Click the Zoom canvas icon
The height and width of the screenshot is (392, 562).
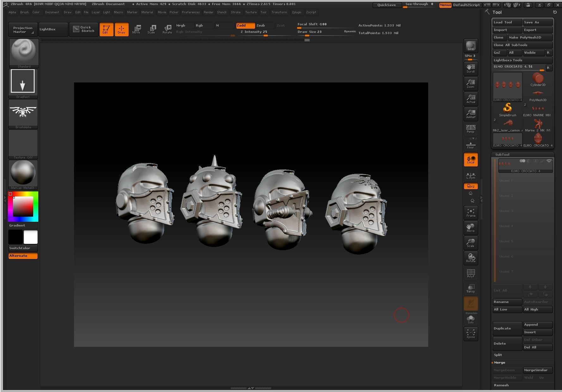point(471,83)
